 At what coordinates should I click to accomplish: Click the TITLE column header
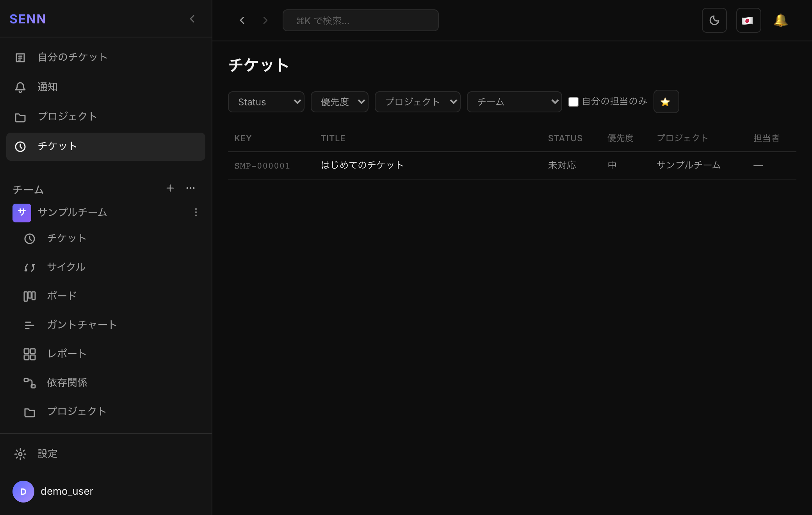(333, 138)
